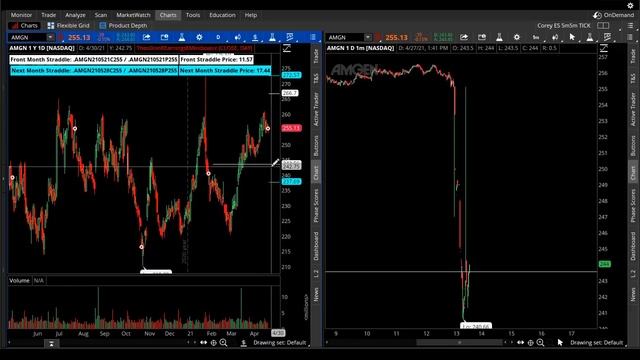This screenshot has width=640, height=360.
Task: Open left chart drawing sets icon
Action: pyautogui.click(x=290, y=37)
